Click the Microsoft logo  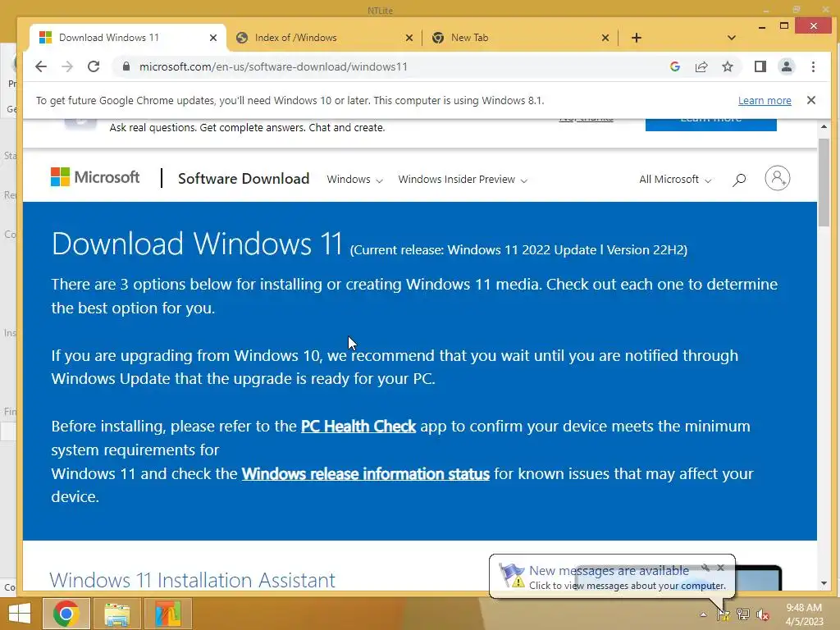pyautogui.click(x=95, y=177)
